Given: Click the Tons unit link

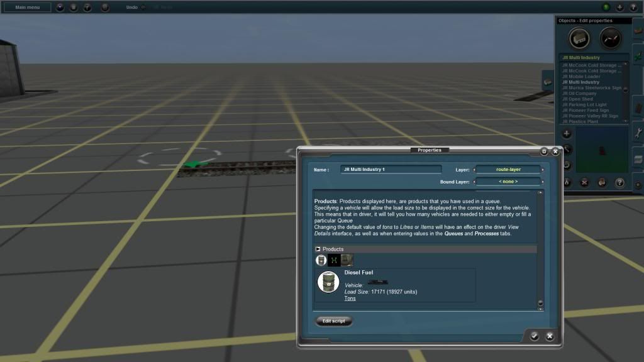Looking at the screenshot, I should [x=350, y=299].
